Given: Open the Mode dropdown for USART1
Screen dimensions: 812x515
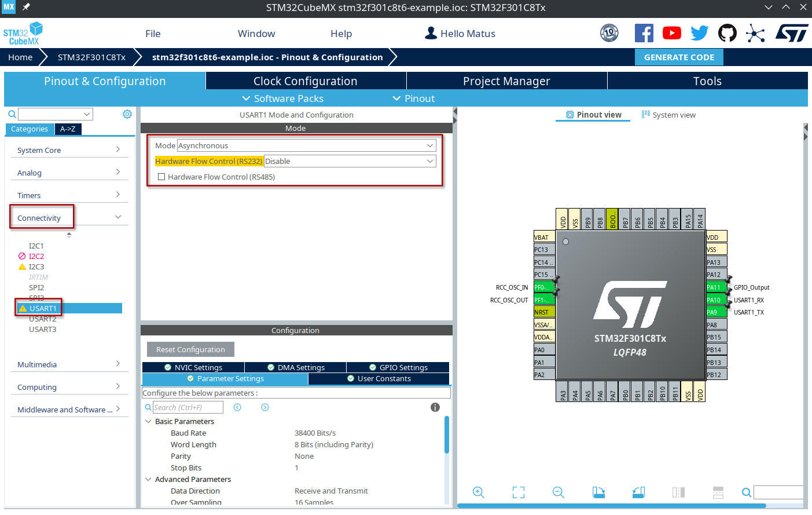Looking at the screenshot, I should tap(431, 145).
